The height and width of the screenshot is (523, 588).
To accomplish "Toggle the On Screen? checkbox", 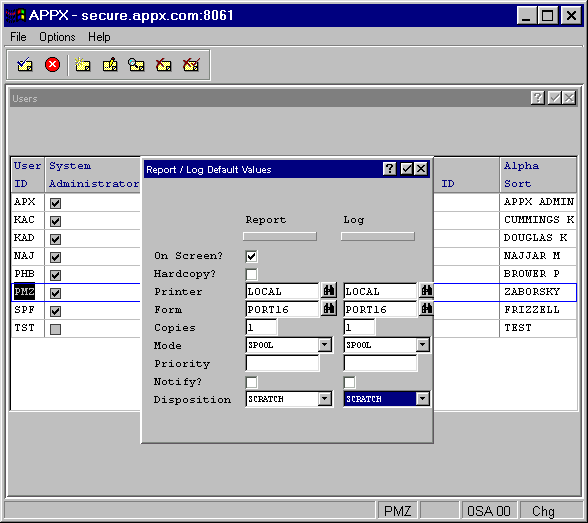I will 252,256.
